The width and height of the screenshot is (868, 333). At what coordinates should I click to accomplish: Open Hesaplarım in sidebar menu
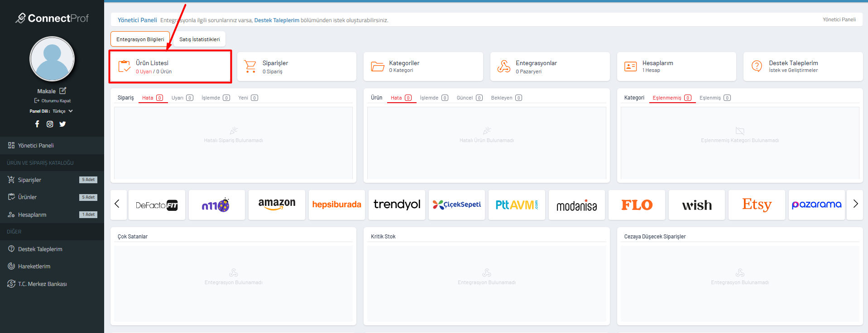tap(52, 214)
